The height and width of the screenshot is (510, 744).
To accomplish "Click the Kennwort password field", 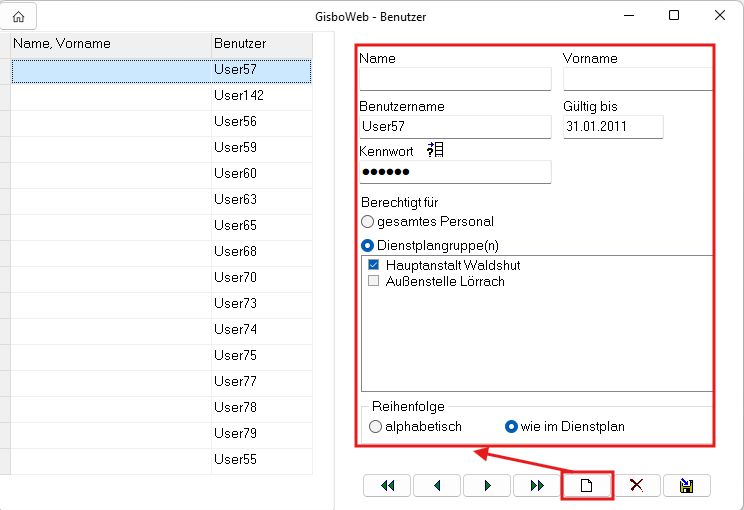I will [x=455, y=172].
